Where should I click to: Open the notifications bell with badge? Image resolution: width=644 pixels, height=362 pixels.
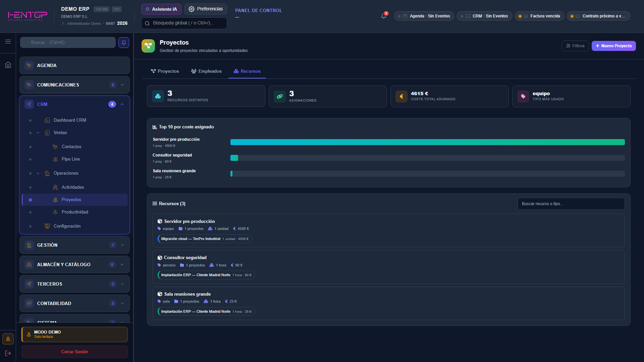tap(384, 16)
